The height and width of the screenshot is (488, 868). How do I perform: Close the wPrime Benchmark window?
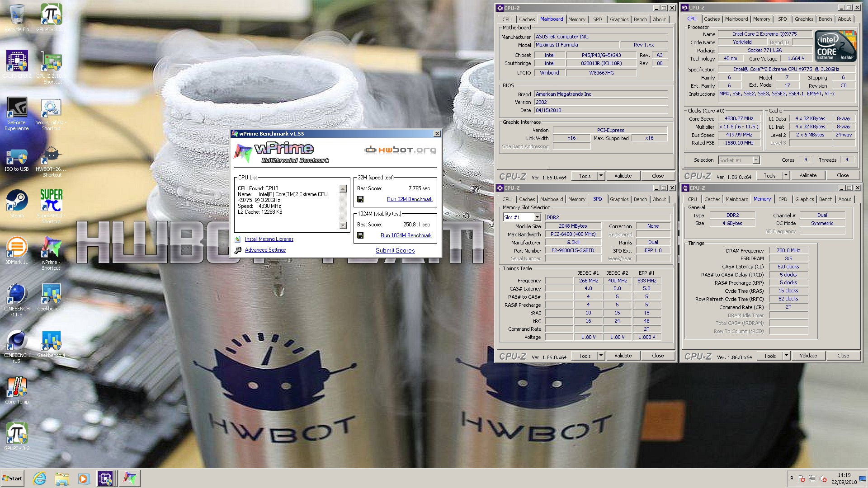(x=437, y=134)
